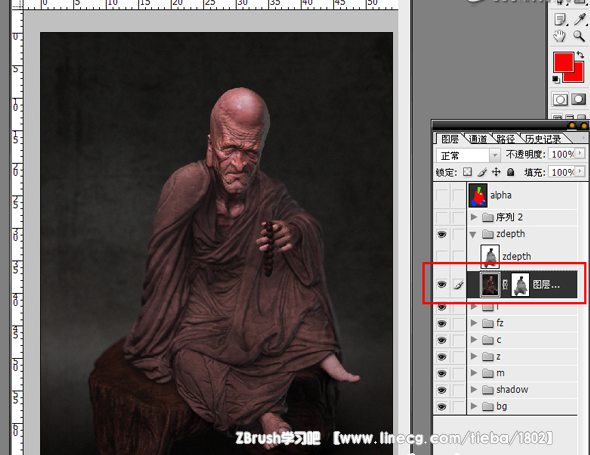Image resolution: width=590 pixels, height=455 pixels.
Task: Select the 'alpha' layer name
Action: (500, 195)
